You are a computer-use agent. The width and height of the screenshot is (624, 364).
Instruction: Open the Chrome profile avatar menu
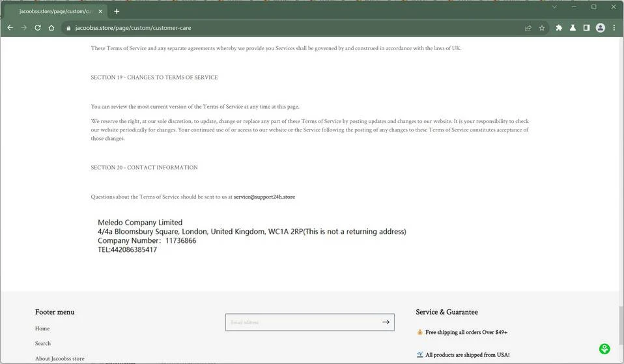pyautogui.click(x=600, y=28)
